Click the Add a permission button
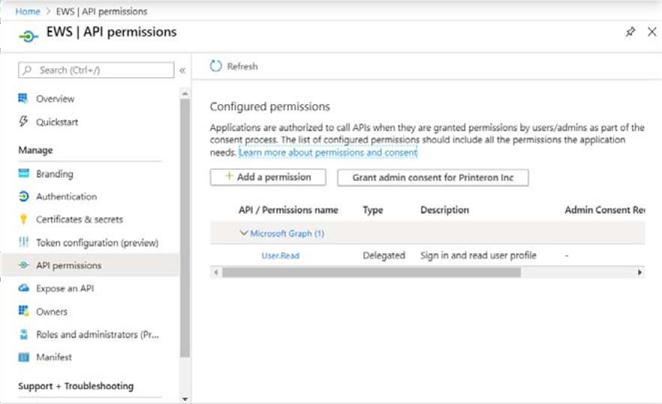662x404 pixels. 268,177
